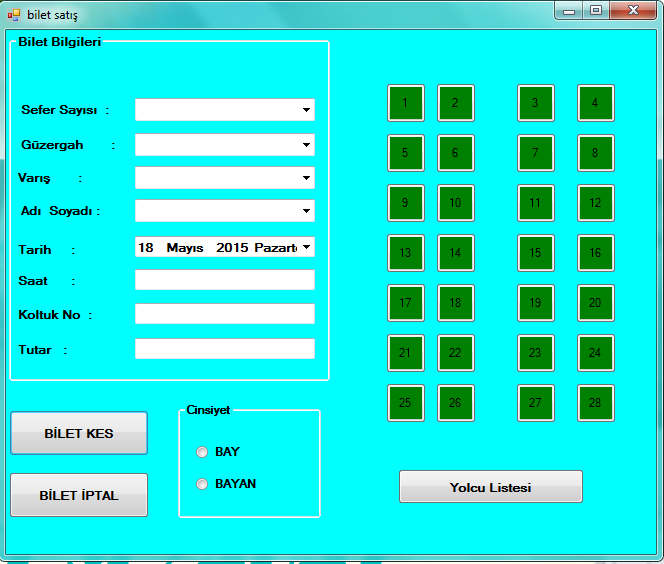Focus the Saat input field
The width and height of the screenshot is (664, 564).
pos(225,280)
